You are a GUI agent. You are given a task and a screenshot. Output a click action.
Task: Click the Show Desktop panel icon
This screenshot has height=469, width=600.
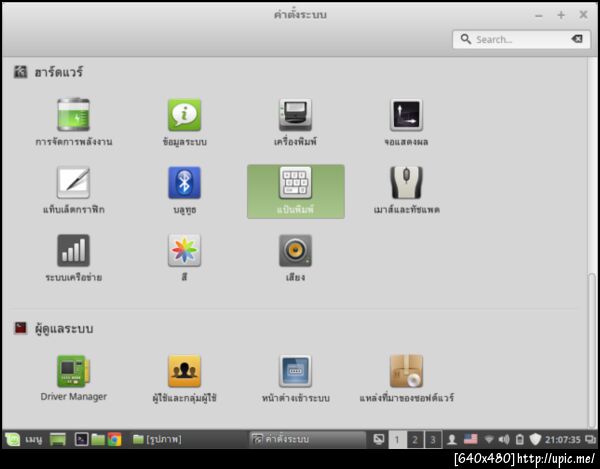click(x=57, y=439)
